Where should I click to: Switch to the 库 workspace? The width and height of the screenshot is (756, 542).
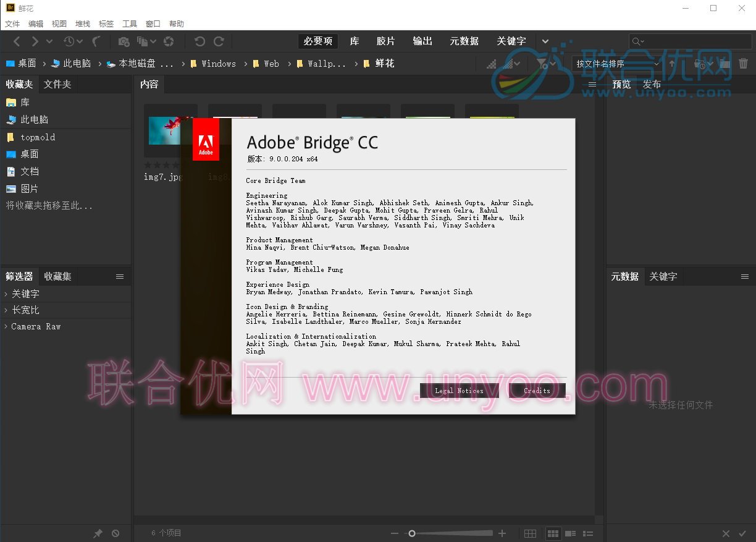(355, 41)
